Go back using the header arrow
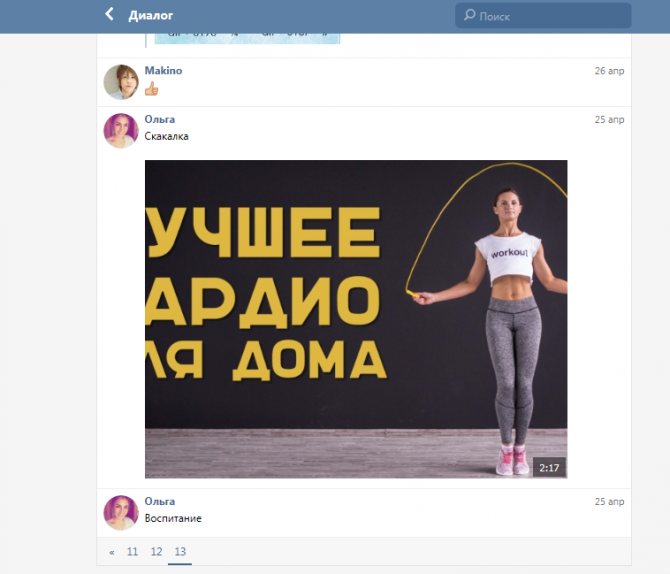This screenshot has height=574, width=670. (109, 15)
